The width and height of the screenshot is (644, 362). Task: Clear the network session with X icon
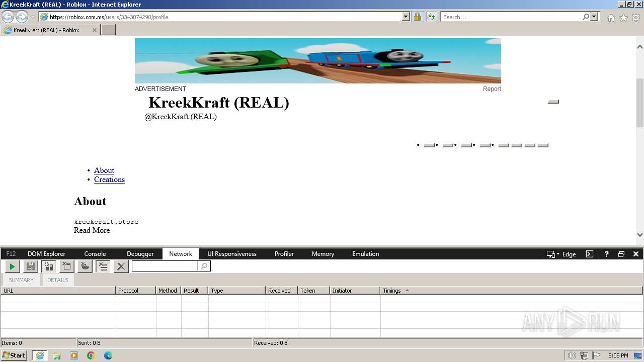coord(121,266)
